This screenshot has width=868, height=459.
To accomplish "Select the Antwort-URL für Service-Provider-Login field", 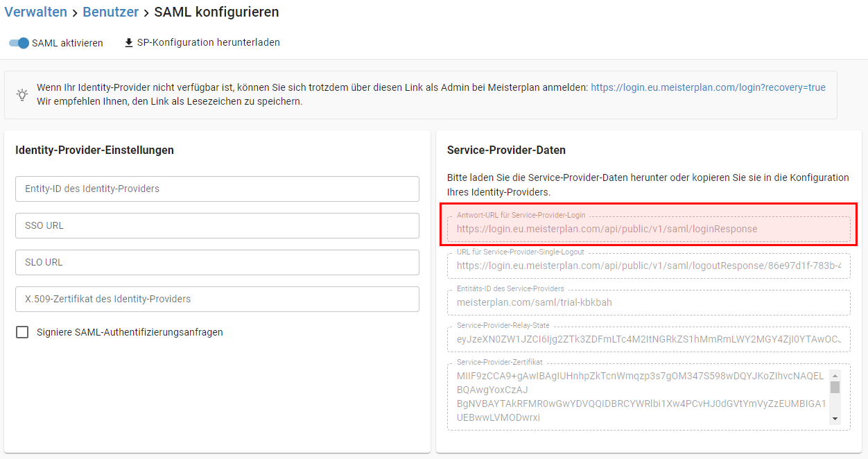I will point(649,228).
